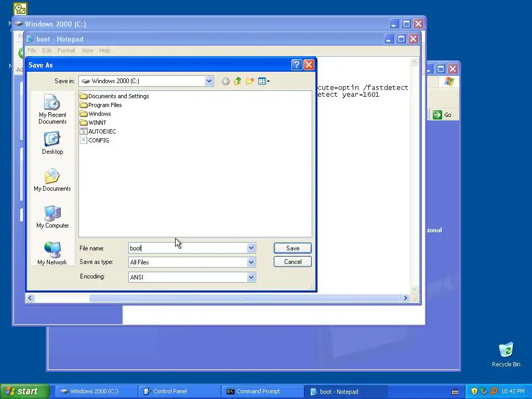The image size is (532, 399).
Task: Switch to Command Prompt taskbar button
Action: pyautogui.click(x=263, y=391)
